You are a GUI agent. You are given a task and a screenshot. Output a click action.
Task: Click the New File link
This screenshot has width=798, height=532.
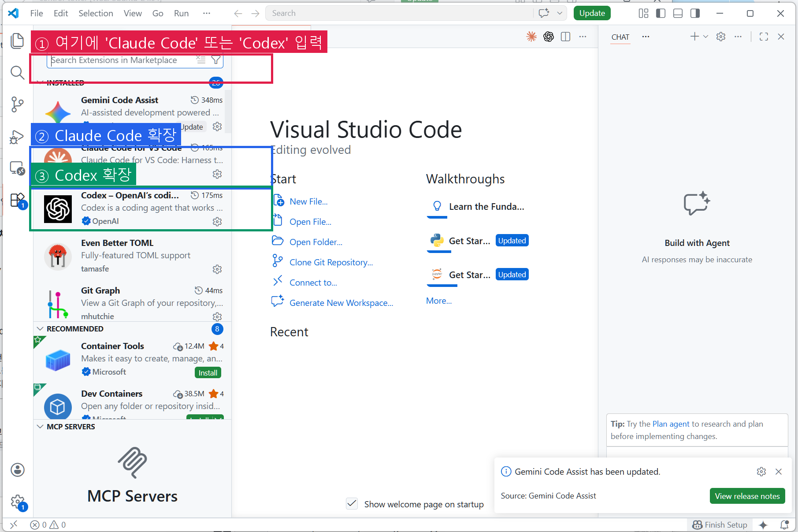[x=308, y=201]
